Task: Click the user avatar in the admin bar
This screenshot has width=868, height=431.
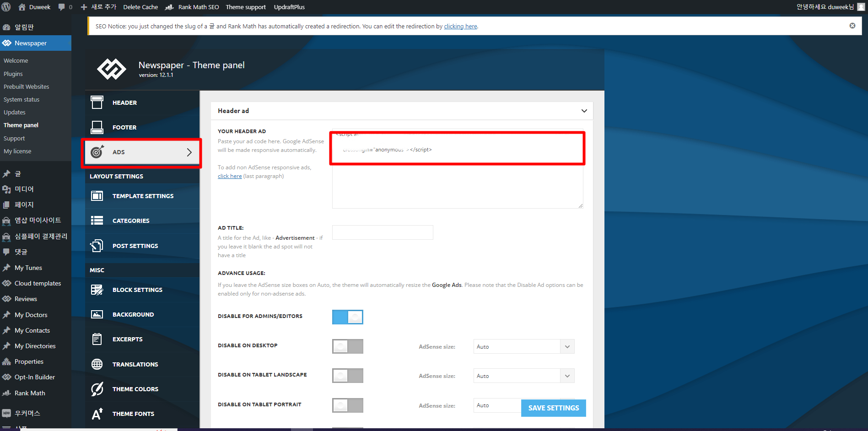Action: click(861, 7)
